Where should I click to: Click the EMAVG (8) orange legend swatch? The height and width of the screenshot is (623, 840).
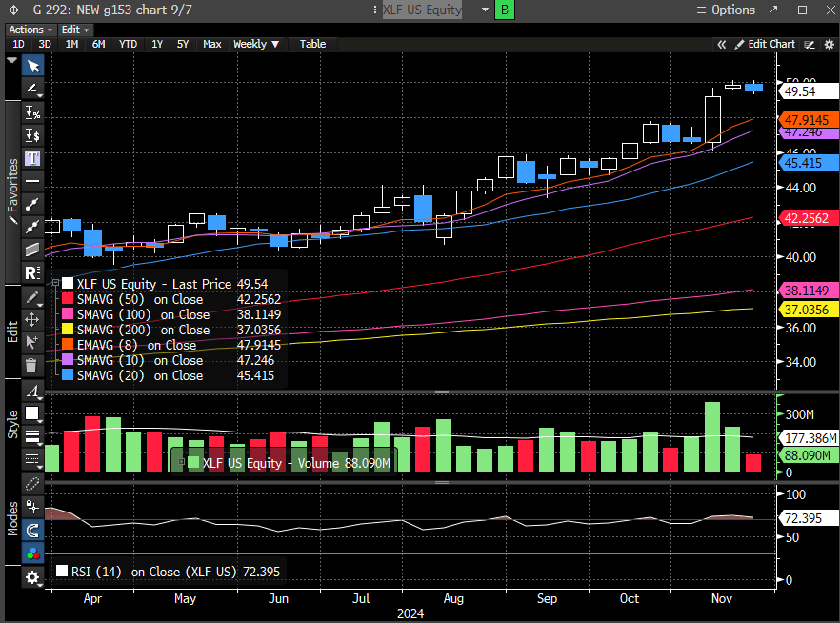tap(68, 345)
